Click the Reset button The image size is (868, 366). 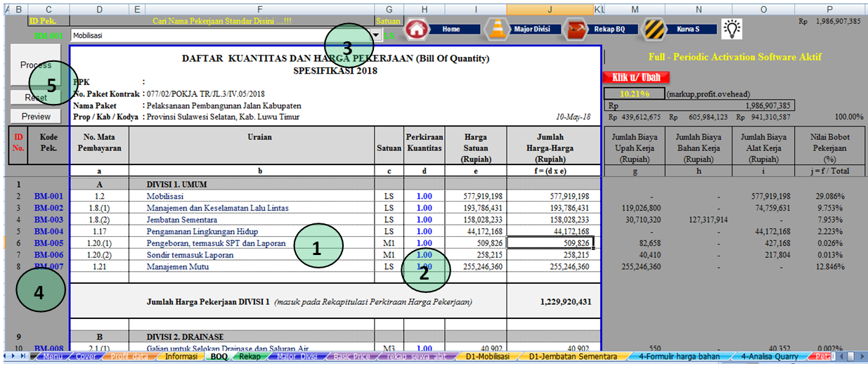point(36,98)
